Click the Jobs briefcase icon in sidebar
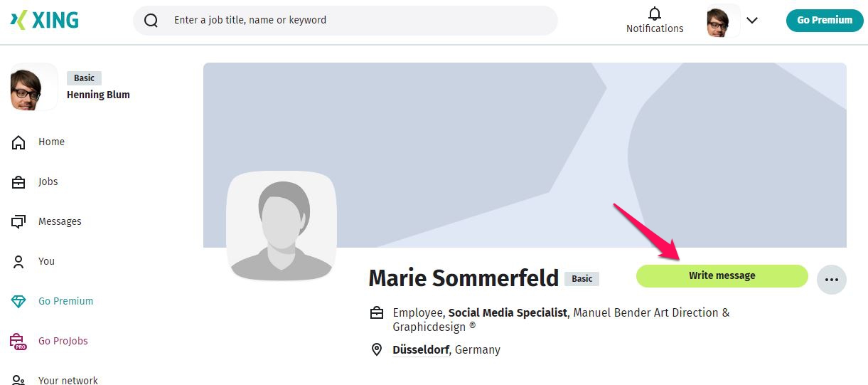The image size is (868, 385). pyautogui.click(x=19, y=182)
